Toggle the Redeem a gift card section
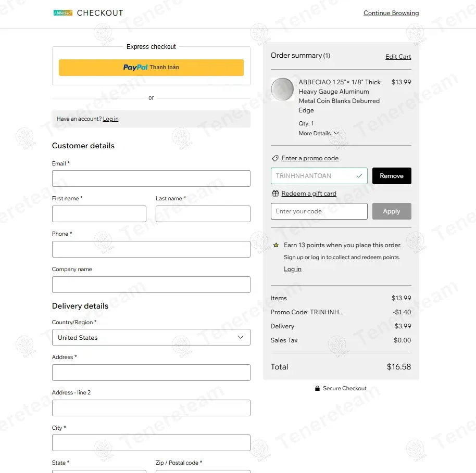This screenshot has width=476, height=473. tap(309, 194)
